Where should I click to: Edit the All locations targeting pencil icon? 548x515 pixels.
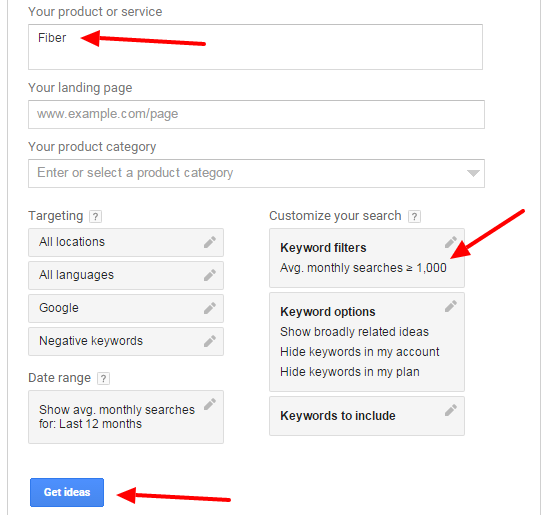pos(210,242)
